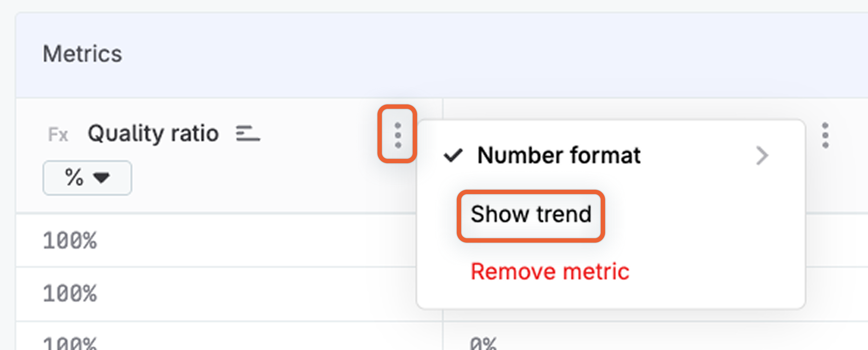Open the % unit format dropdown
The image size is (868, 350).
point(87,178)
